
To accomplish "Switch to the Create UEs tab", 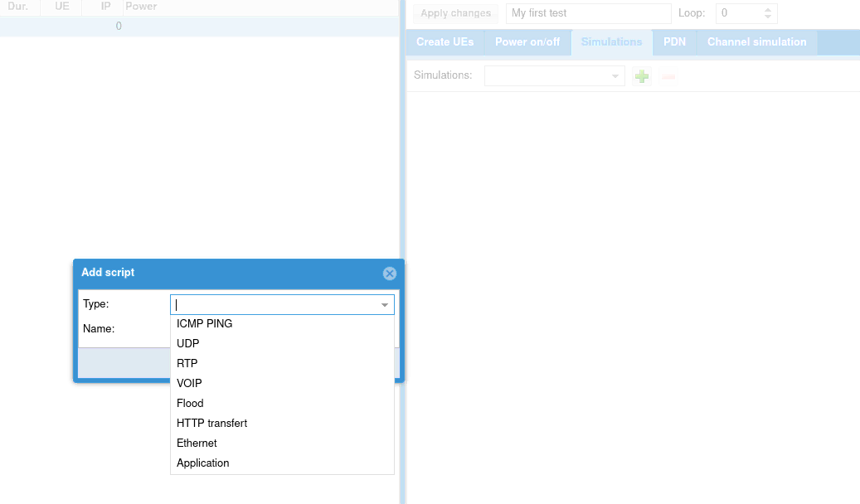I will click(445, 42).
